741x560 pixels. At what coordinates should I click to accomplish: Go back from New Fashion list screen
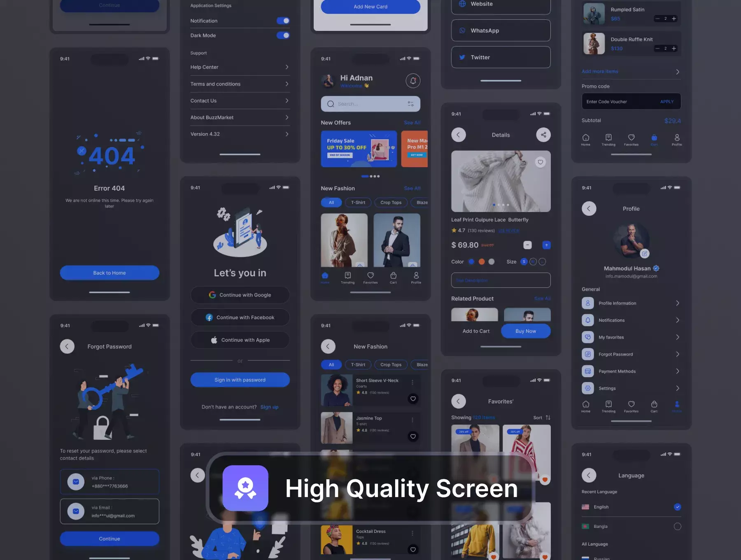coord(328,346)
